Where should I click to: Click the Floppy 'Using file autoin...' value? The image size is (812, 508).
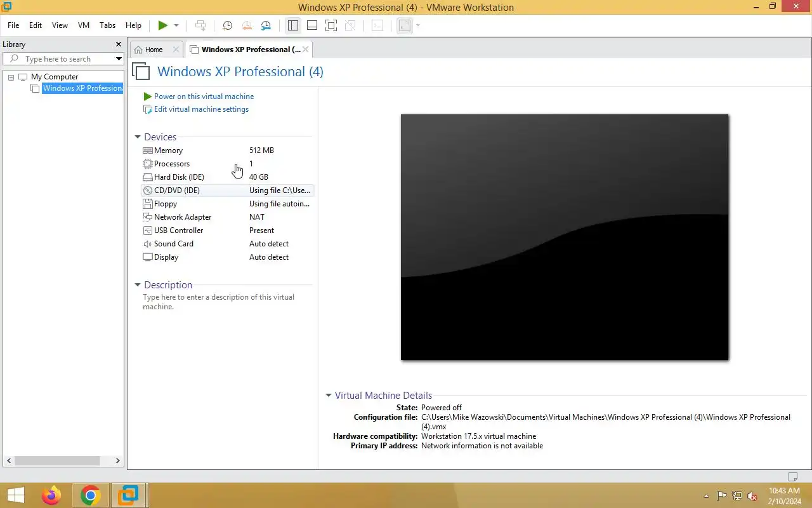coord(279,204)
